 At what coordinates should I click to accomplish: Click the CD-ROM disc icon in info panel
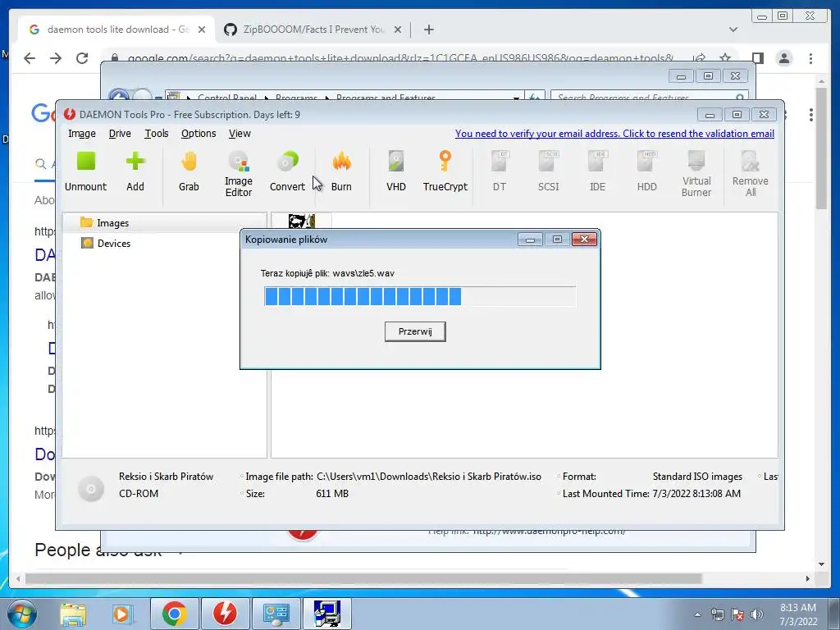point(90,488)
